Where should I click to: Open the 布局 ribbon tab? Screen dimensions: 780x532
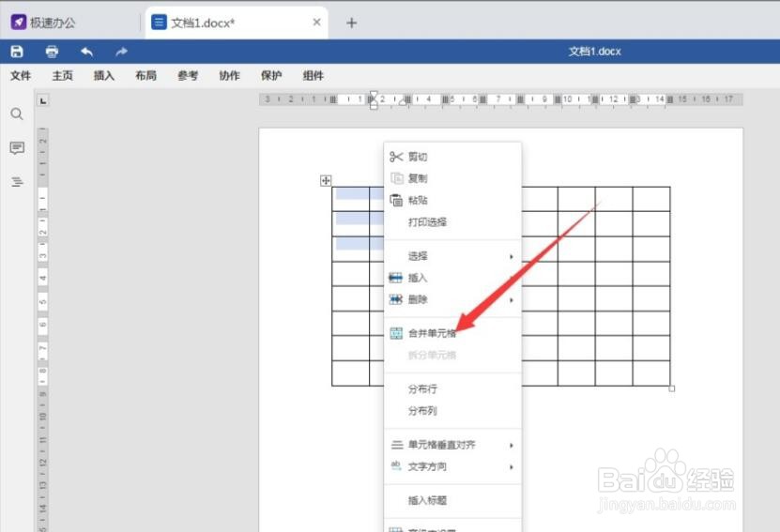tap(145, 76)
